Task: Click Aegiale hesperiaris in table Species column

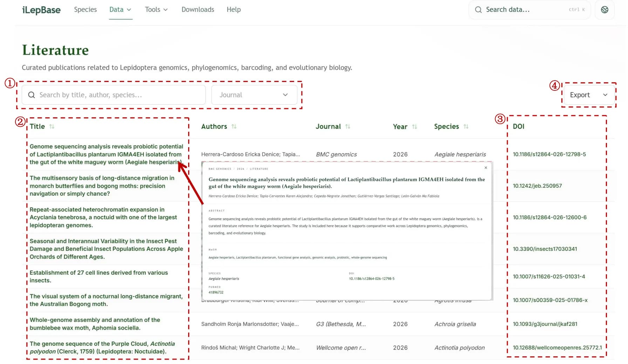Action: 460,154
